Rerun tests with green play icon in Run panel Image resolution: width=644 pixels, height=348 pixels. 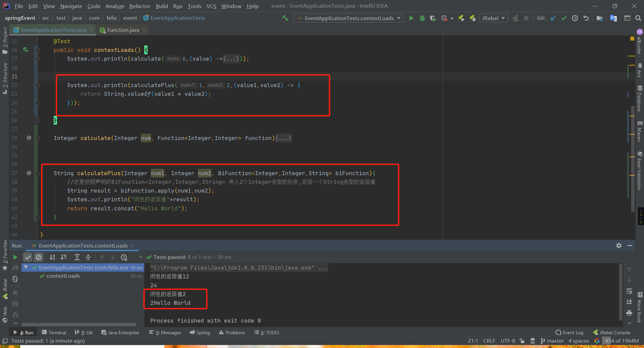tap(15, 257)
